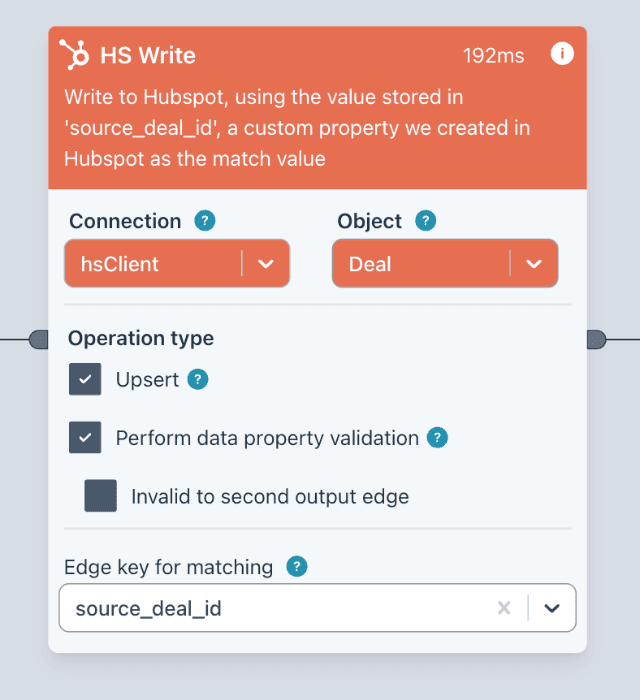Click help icon next to Connection
Screen dimensions: 640x700
point(205,221)
